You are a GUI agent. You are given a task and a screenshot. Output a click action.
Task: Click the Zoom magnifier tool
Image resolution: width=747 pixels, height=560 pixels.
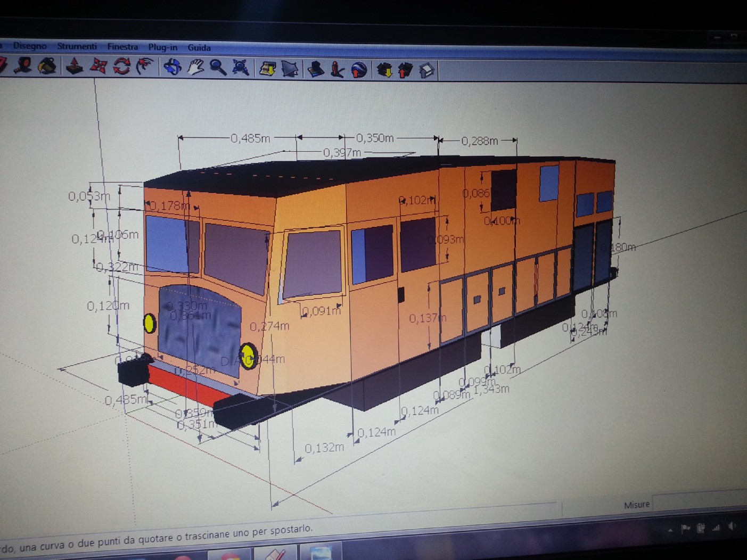click(x=218, y=68)
